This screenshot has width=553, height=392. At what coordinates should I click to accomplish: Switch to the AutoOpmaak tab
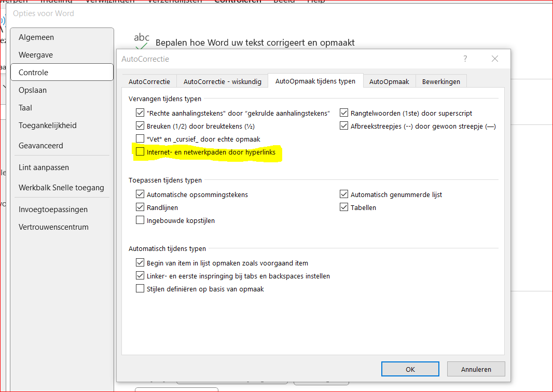[x=389, y=81]
